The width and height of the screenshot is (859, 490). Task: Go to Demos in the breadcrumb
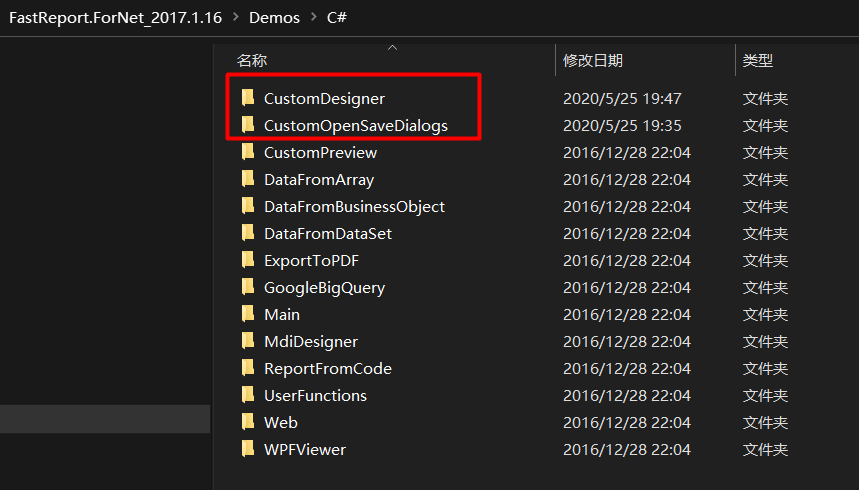click(x=274, y=18)
